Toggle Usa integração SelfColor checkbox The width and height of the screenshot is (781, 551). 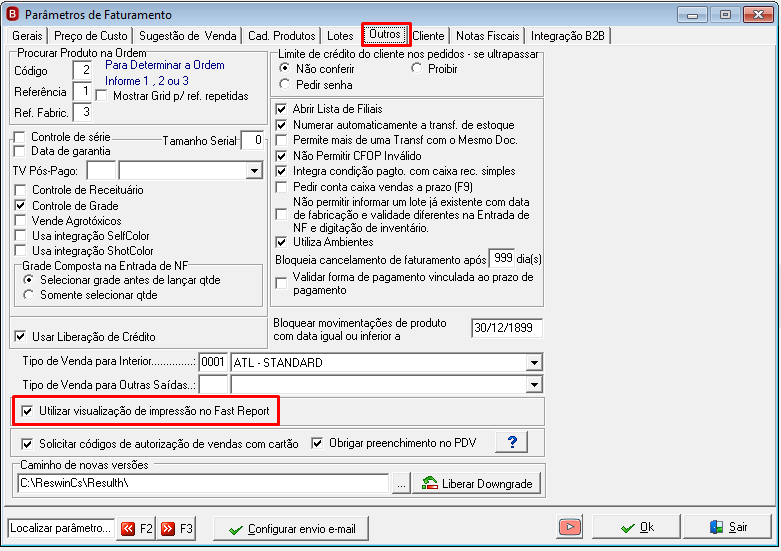pos(20,236)
